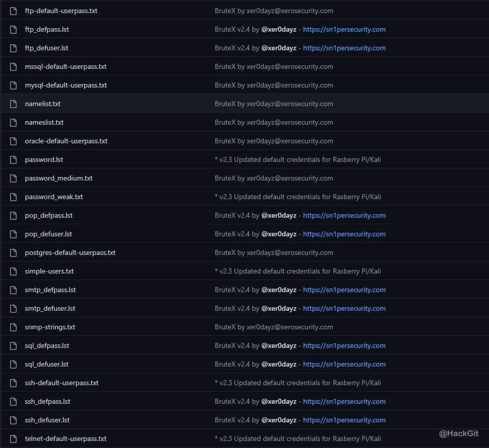Open mssql-default-userpass.txt file
The height and width of the screenshot is (448, 489).
click(x=65, y=66)
